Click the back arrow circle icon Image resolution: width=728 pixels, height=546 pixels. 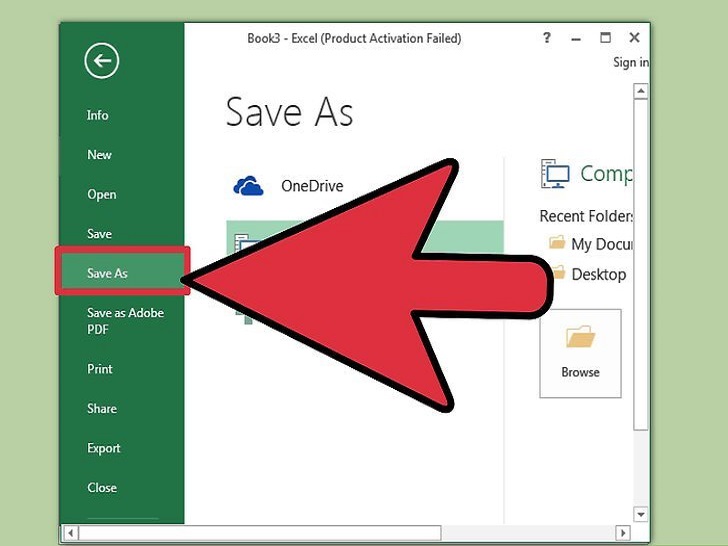click(102, 60)
